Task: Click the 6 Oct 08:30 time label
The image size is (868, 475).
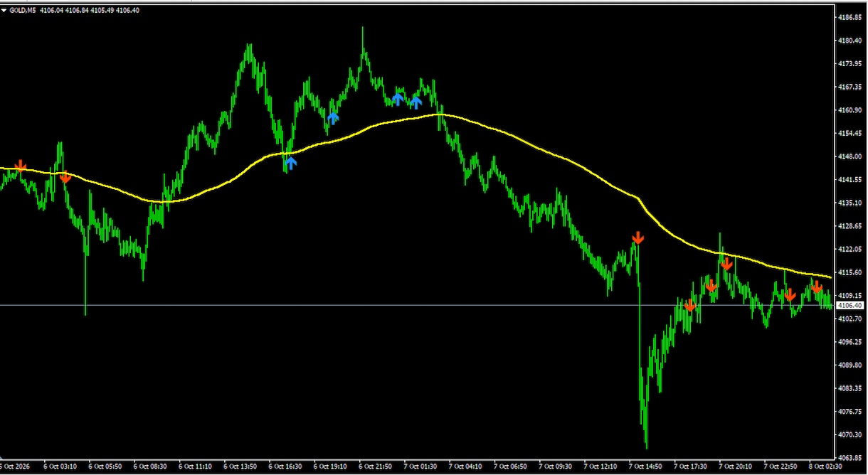Action: (150, 466)
